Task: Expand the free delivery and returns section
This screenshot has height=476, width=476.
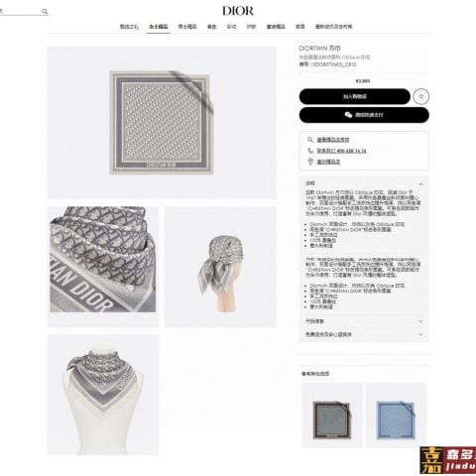Action: tap(364, 334)
